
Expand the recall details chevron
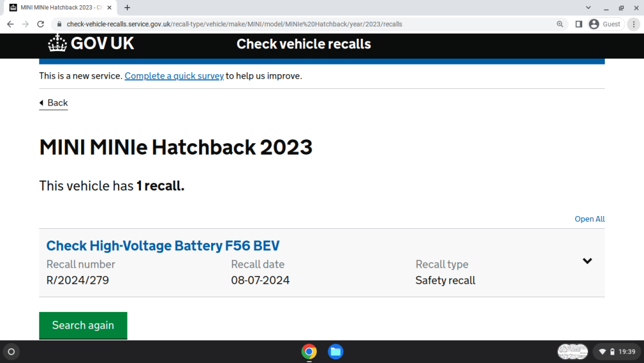(x=587, y=261)
